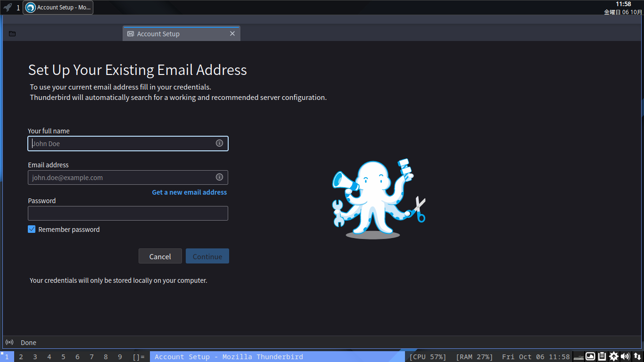Focus the Password input field
This screenshot has height=362, width=644.
tap(128, 213)
